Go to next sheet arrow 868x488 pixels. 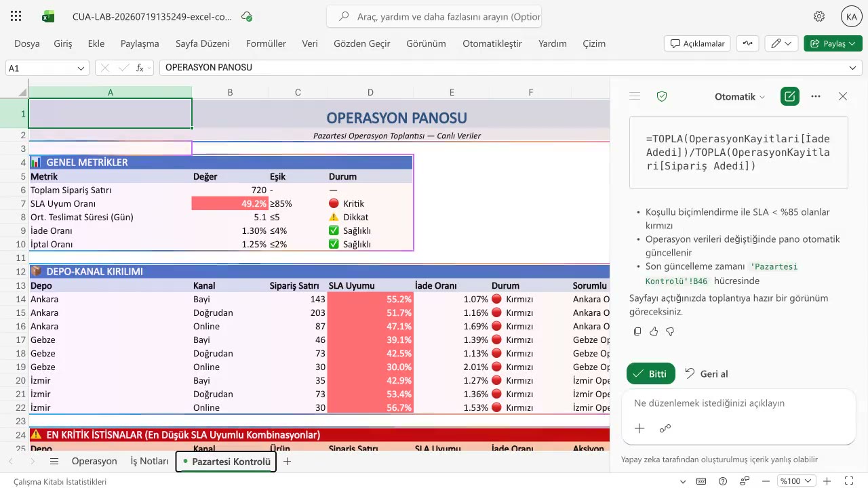(33, 462)
